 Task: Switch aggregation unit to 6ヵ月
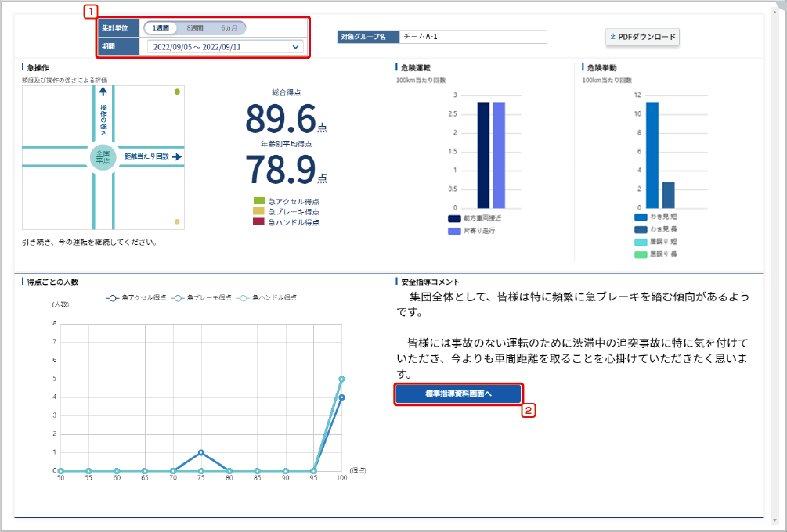(x=228, y=28)
